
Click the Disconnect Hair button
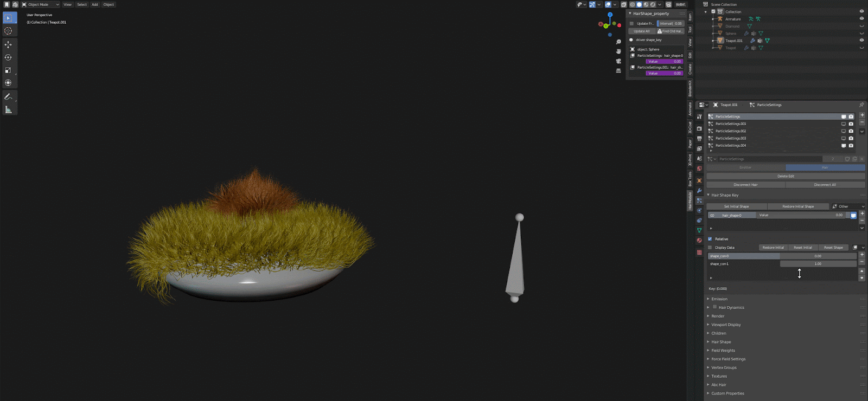point(745,185)
